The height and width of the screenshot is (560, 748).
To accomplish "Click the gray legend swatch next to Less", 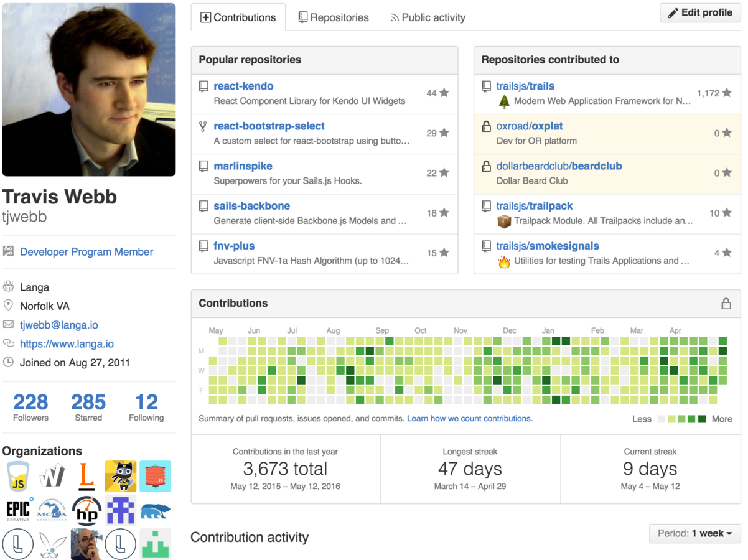I will [x=661, y=419].
